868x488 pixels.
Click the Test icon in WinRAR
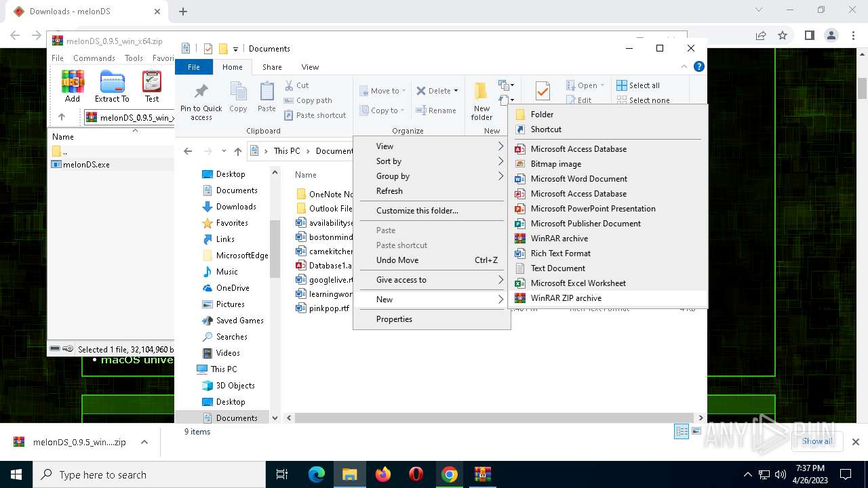[x=152, y=86]
